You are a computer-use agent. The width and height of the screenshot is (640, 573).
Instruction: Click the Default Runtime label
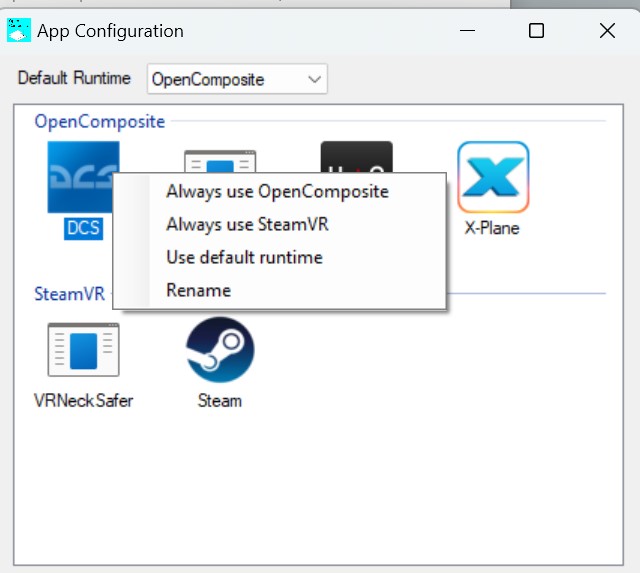tap(74, 78)
